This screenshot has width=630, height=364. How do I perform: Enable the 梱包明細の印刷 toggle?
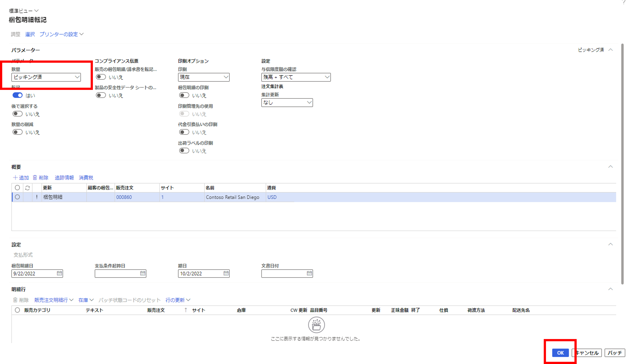[x=184, y=95]
